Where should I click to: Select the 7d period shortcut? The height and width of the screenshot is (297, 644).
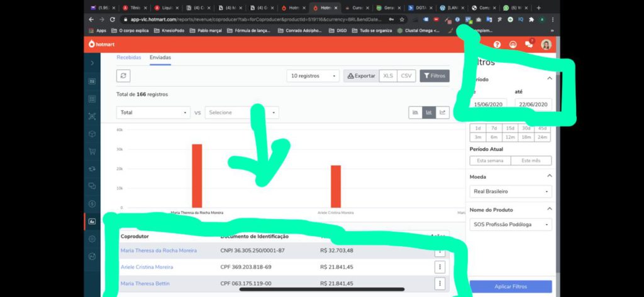pos(494,128)
